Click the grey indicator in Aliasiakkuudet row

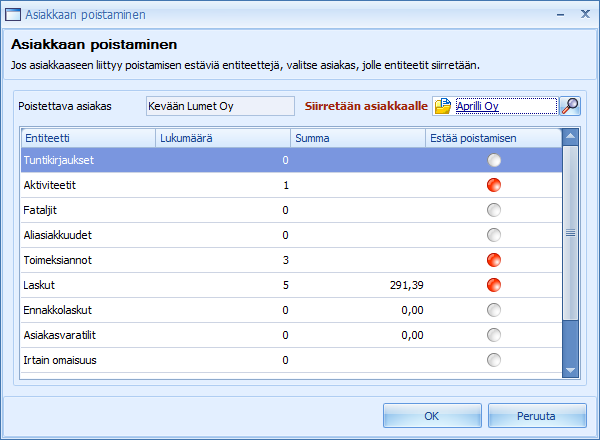point(494,235)
